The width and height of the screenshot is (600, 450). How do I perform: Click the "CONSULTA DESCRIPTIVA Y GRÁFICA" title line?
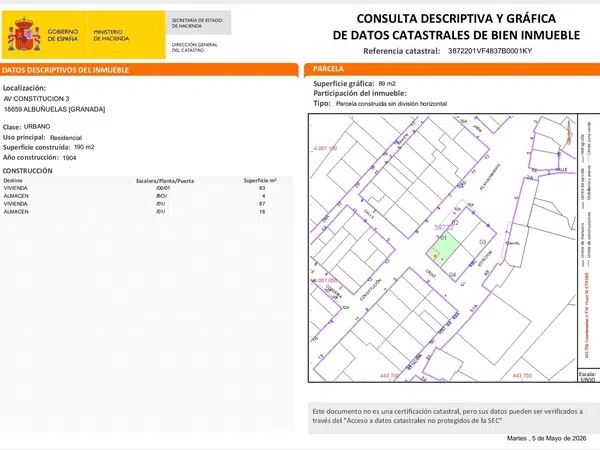click(456, 18)
